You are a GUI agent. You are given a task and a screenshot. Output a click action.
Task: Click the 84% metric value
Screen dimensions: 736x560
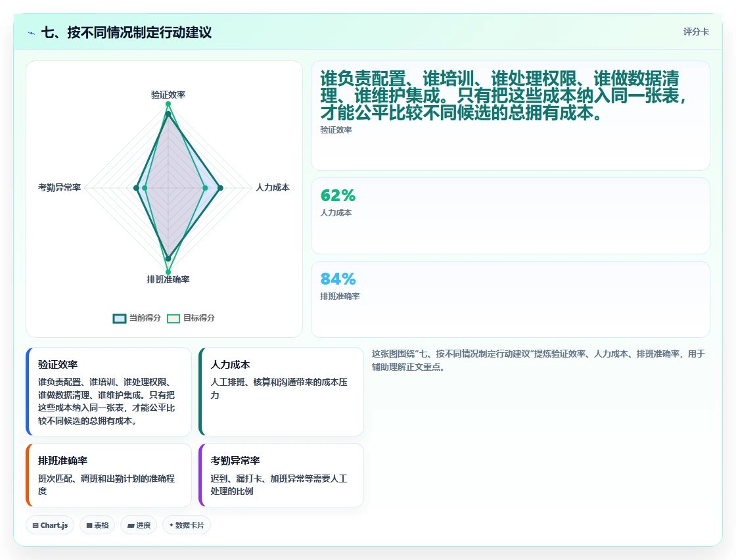(x=338, y=279)
